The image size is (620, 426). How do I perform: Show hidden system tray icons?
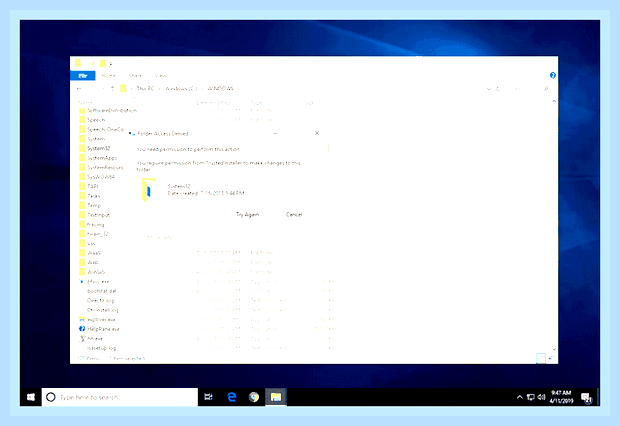520,397
